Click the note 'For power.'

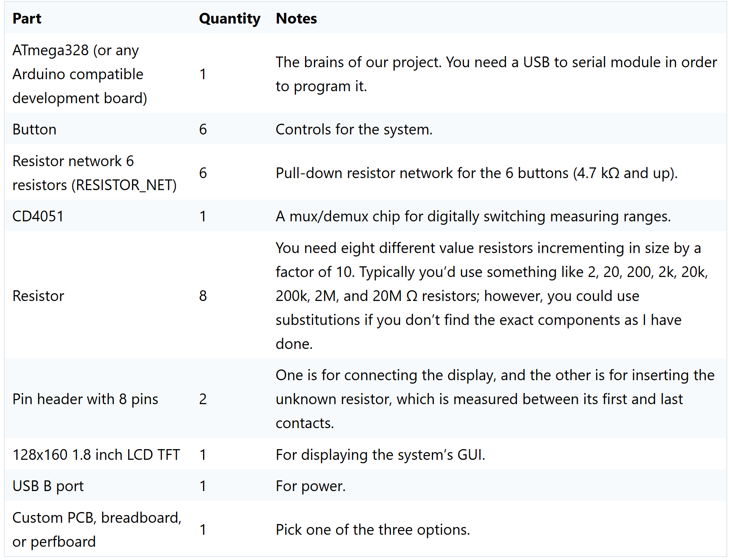tap(311, 486)
